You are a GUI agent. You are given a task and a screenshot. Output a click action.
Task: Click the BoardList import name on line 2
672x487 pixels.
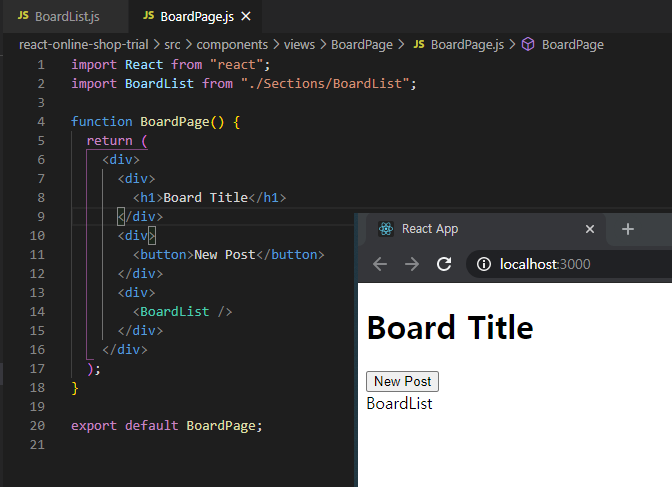(159, 84)
